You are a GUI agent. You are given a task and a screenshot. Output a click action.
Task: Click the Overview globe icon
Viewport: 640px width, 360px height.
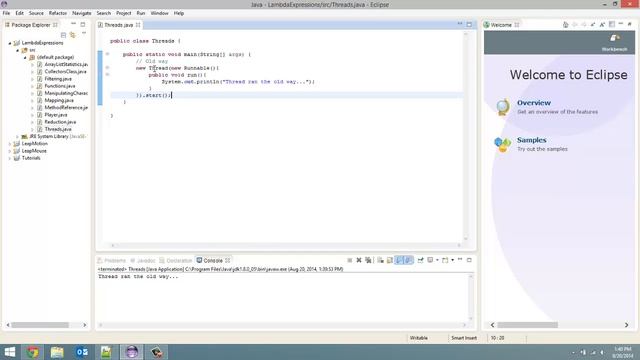point(503,107)
